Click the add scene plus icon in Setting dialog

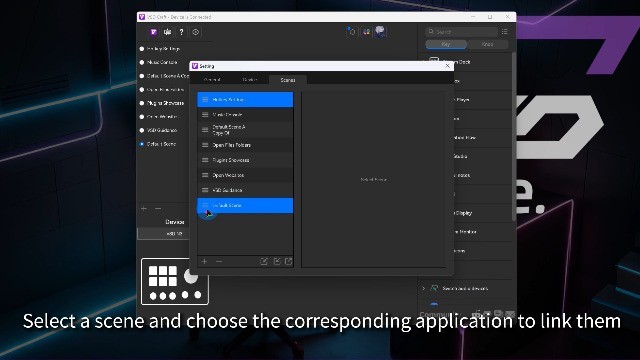(x=204, y=261)
